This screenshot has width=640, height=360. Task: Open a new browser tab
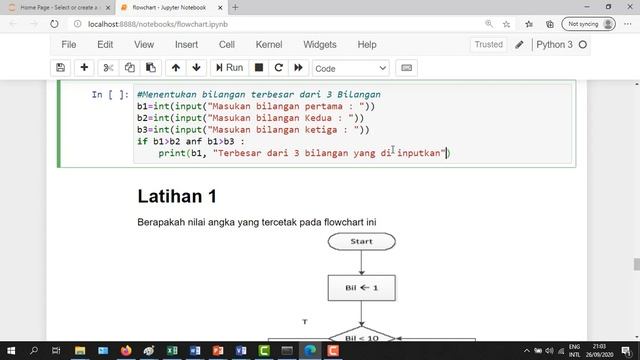pyautogui.click(x=235, y=7)
